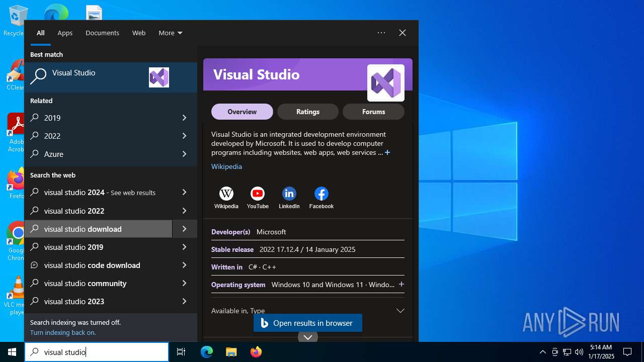Select visual studio 2023 web suggestion
Viewport: 644px width, 362px height.
click(99, 301)
